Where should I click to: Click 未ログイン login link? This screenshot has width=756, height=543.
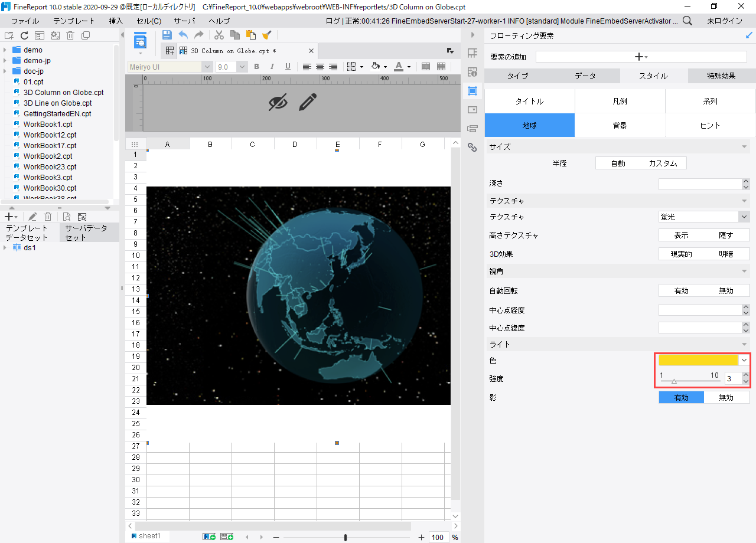[x=725, y=21]
